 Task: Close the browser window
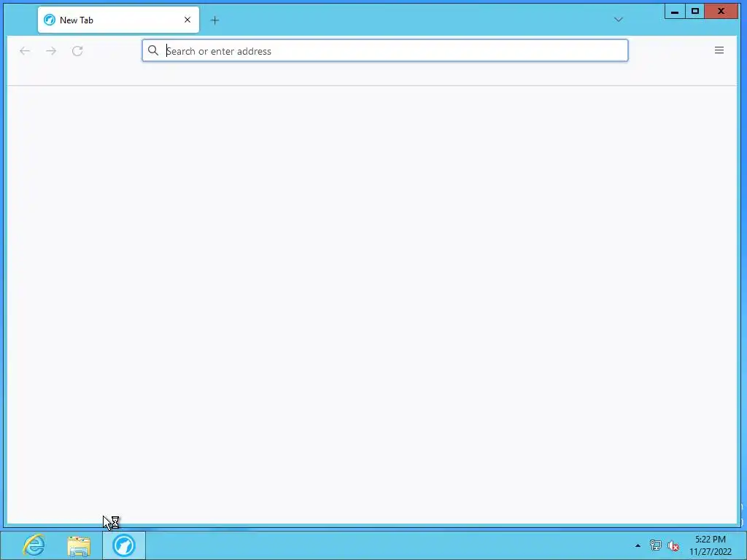(x=721, y=12)
